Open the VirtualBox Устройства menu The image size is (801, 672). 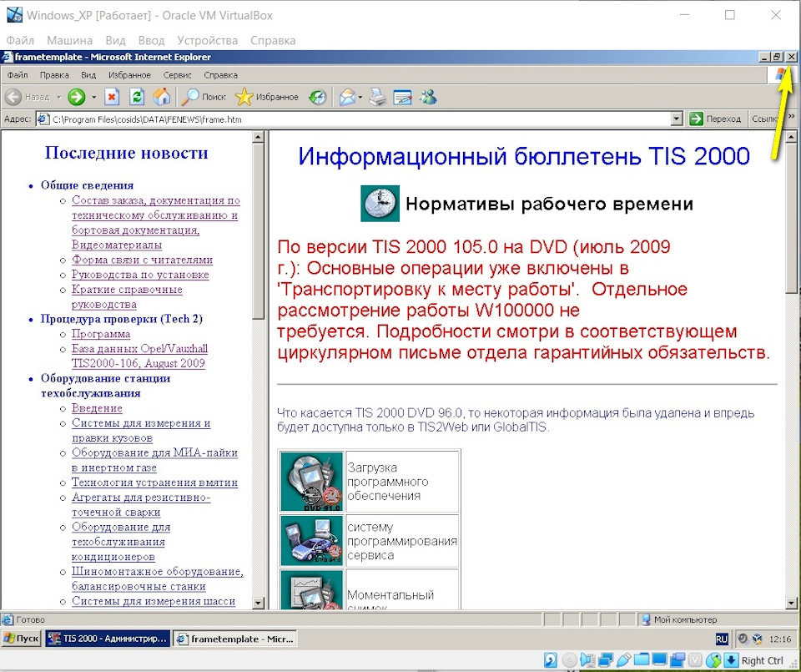point(208,40)
